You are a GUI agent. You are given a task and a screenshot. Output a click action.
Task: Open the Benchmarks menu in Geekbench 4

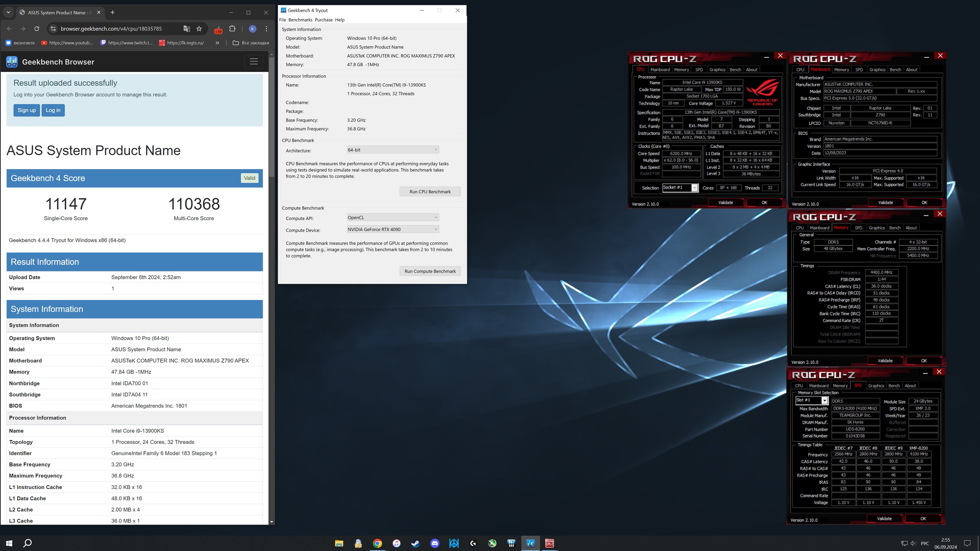tap(300, 20)
